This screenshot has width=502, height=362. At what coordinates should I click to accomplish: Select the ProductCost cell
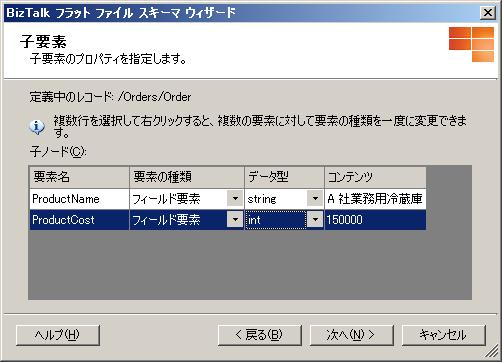(x=79, y=220)
